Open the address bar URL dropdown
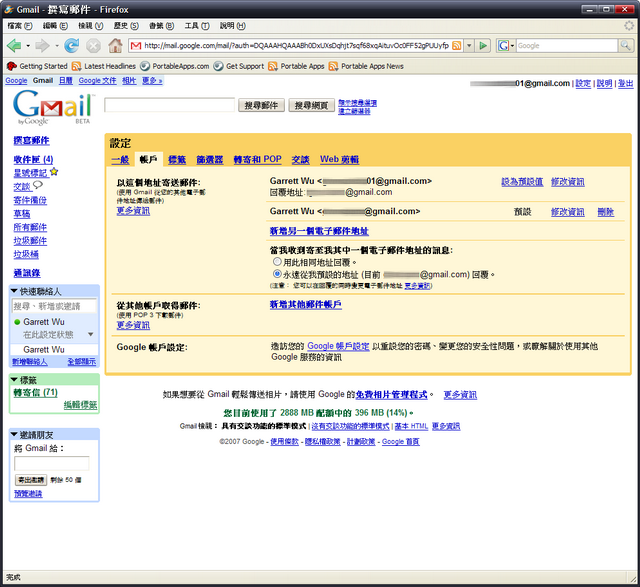The height and width of the screenshot is (587, 640). click(x=469, y=45)
